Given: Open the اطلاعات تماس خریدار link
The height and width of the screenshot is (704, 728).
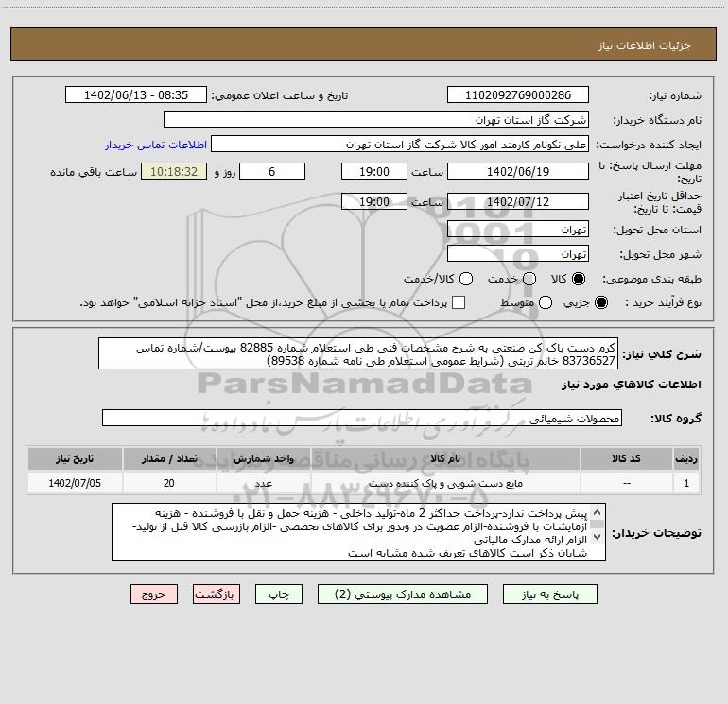Looking at the screenshot, I should pyautogui.click(x=156, y=145).
